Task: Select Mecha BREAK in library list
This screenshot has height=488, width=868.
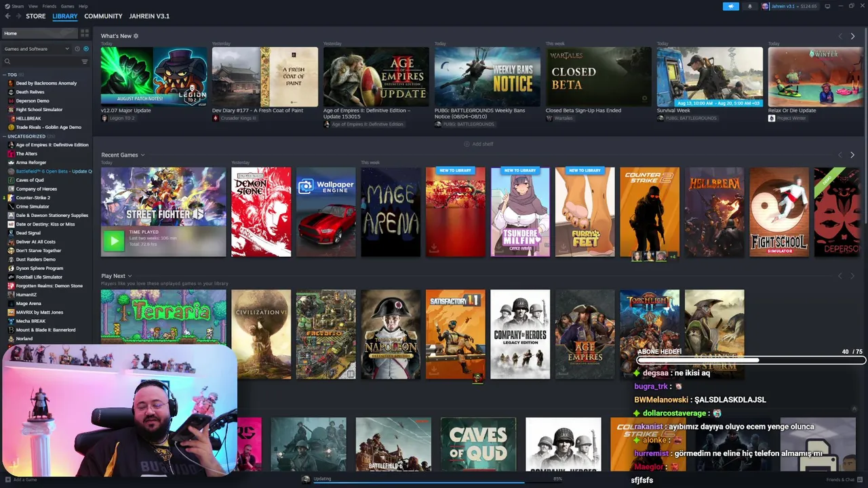Action: pos(31,321)
